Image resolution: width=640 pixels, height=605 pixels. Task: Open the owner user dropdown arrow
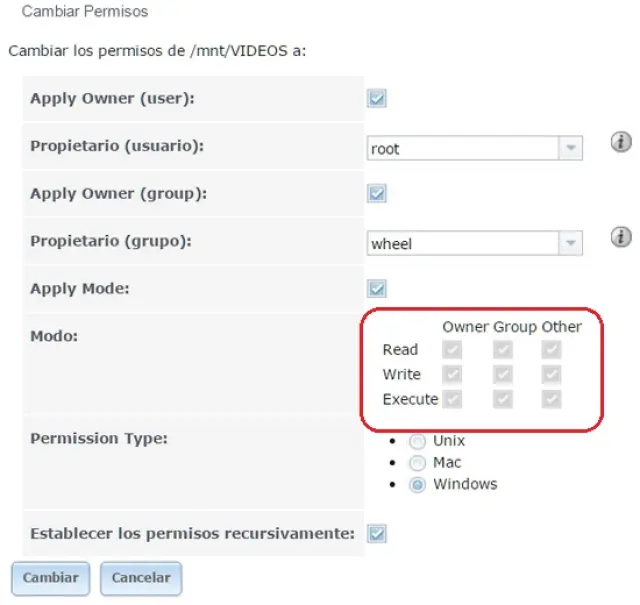(570, 148)
